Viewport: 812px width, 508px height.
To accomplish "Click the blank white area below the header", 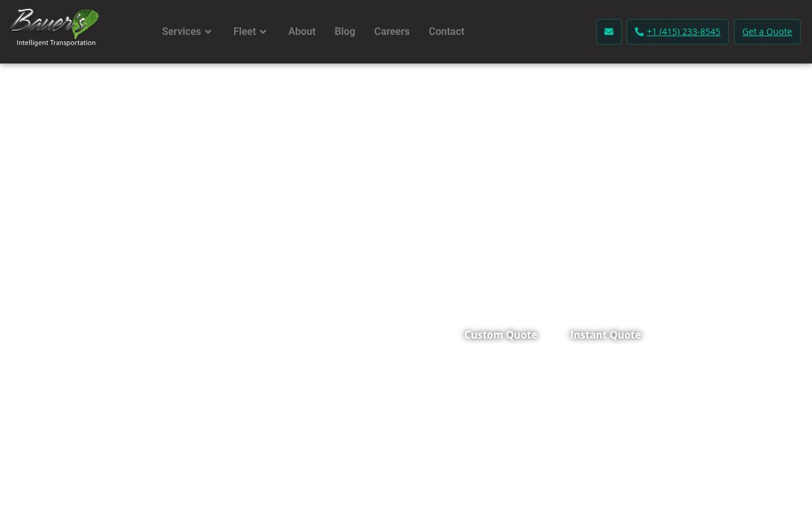I will pos(254,190).
